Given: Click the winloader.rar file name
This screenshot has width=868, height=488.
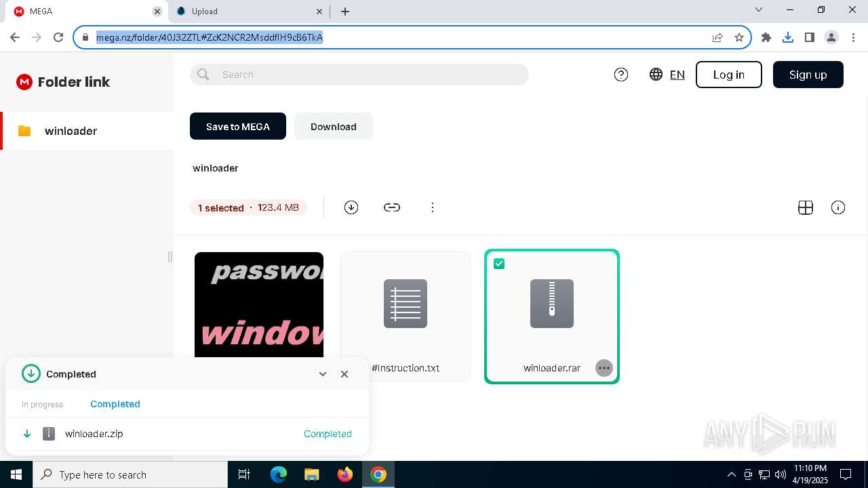Looking at the screenshot, I should coord(552,368).
